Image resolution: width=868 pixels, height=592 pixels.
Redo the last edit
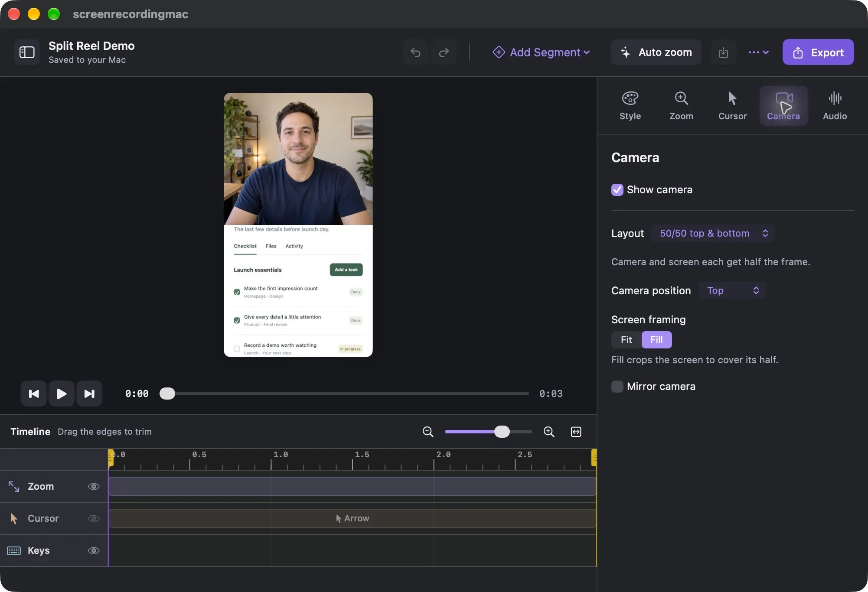(444, 52)
